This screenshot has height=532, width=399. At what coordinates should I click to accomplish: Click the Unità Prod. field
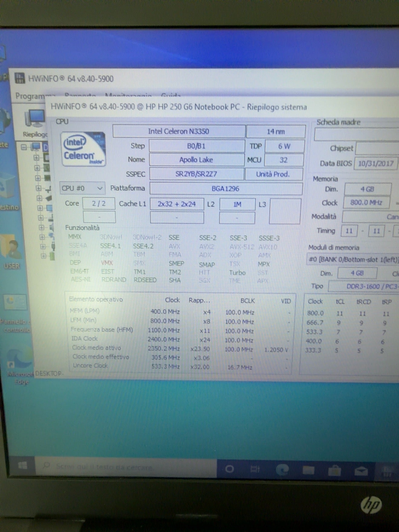[274, 174]
